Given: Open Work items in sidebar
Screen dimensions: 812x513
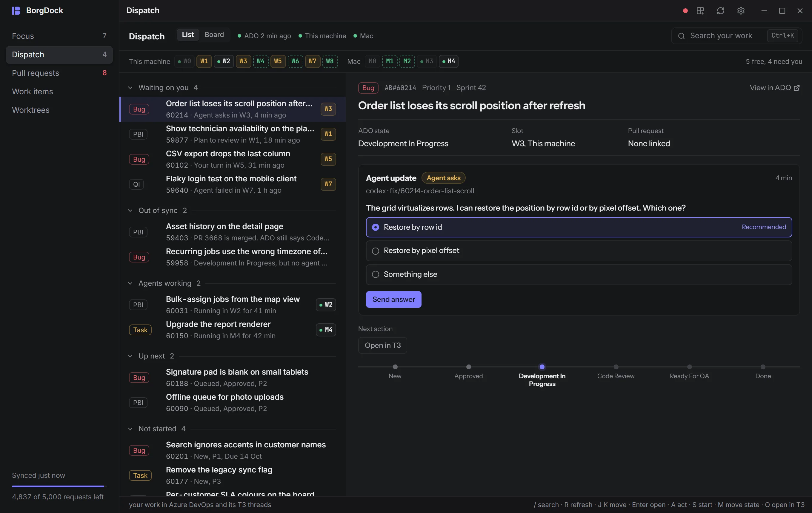Looking at the screenshot, I should click(x=59, y=92).
